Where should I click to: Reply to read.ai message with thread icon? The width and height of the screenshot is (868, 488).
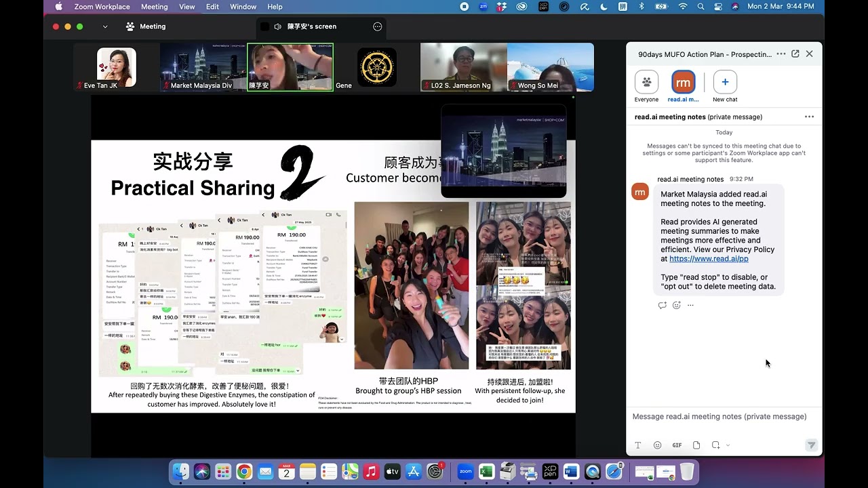click(663, 305)
